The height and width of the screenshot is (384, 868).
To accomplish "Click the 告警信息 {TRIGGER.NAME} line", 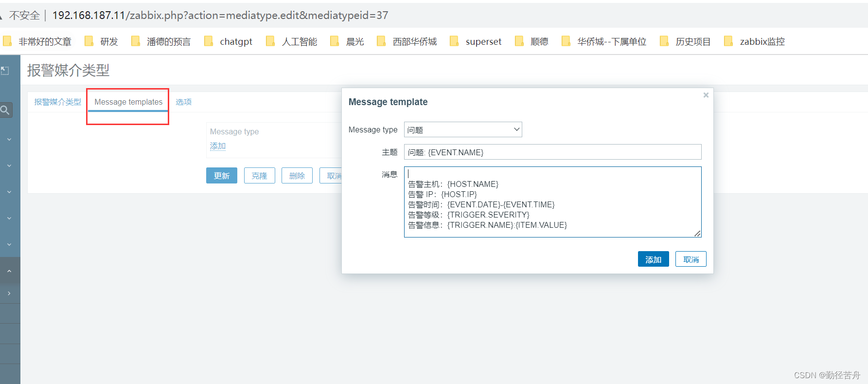I will pyautogui.click(x=487, y=225).
